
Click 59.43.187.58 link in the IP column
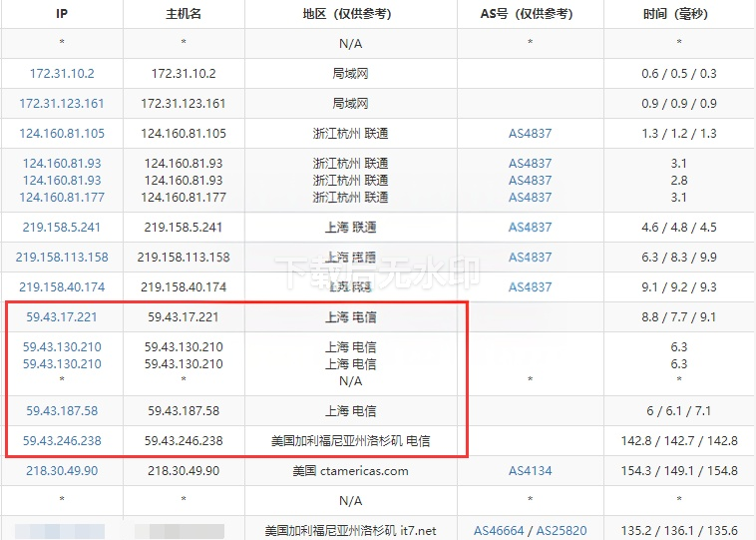(62, 411)
